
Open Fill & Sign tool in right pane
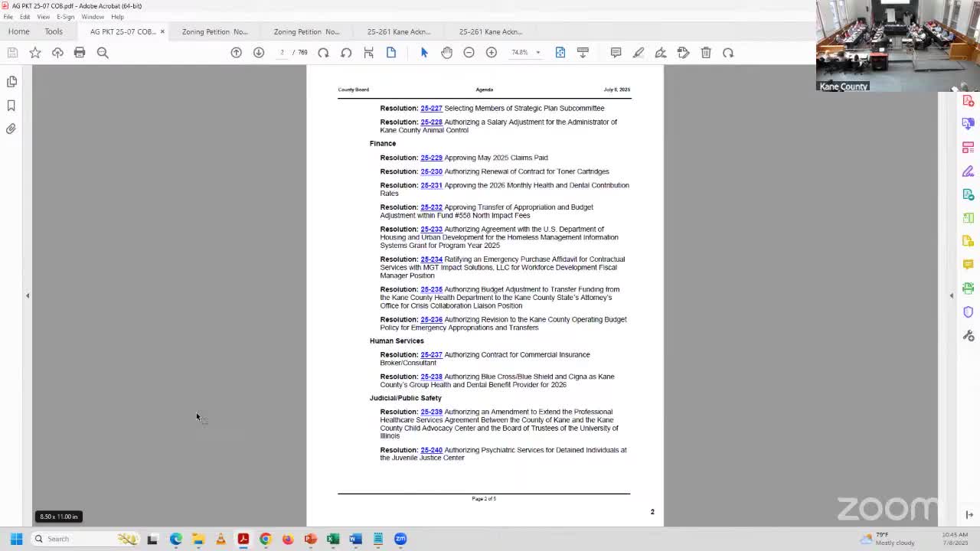click(x=969, y=171)
